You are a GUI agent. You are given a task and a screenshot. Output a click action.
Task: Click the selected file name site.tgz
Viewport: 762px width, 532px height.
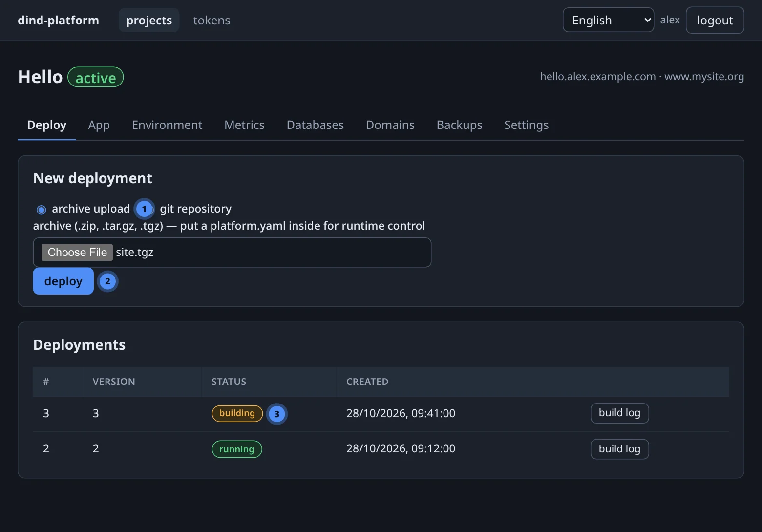pyautogui.click(x=135, y=252)
